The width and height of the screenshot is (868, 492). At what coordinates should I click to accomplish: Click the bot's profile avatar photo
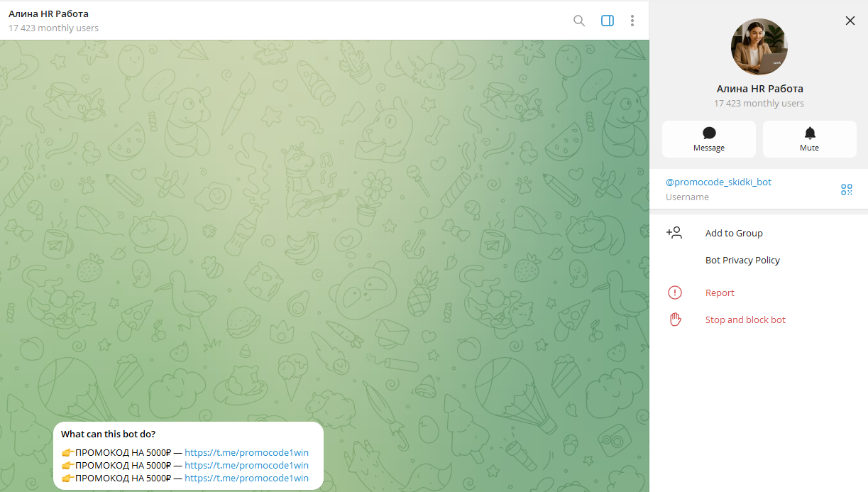tap(759, 47)
